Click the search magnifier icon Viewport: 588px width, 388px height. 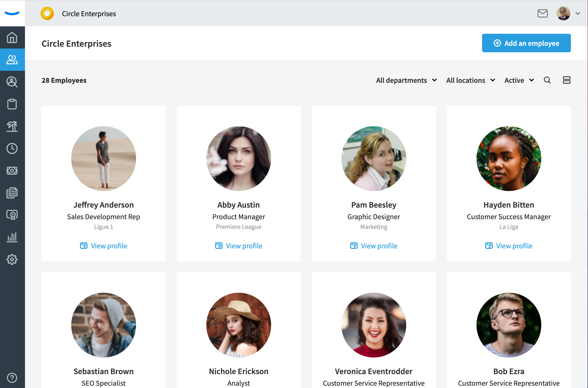click(x=547, y=80)
